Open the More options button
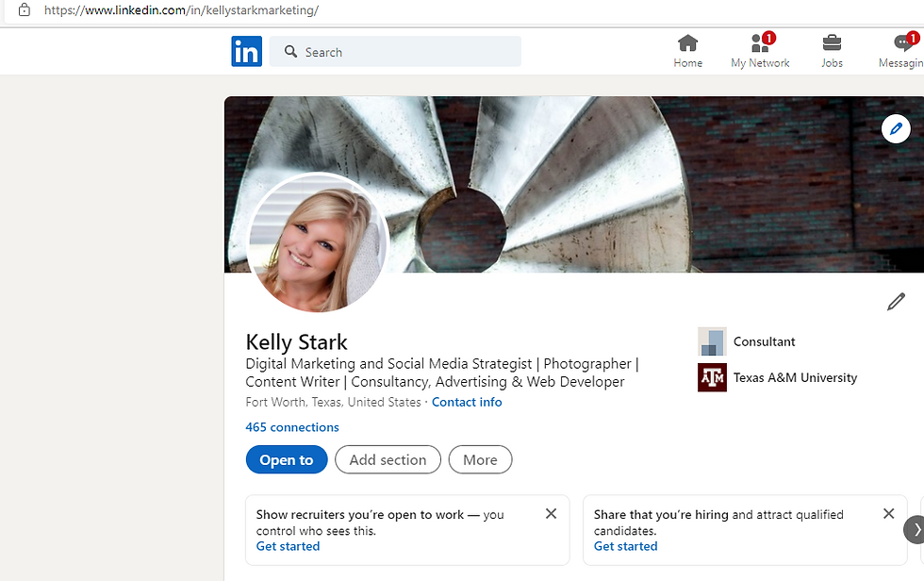This screenshot has height=581, width=924. coord(480,459)
